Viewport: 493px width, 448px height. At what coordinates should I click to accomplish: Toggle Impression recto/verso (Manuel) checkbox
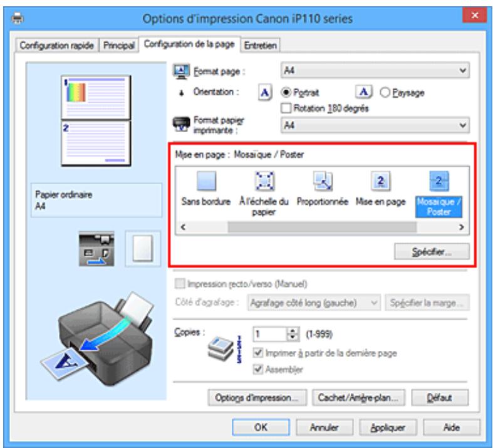click(x=180, y=284)
